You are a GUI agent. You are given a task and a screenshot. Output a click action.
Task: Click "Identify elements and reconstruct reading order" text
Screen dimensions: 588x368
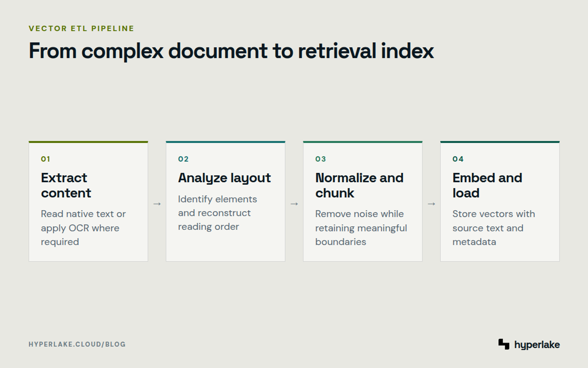[x=218, y=213]
